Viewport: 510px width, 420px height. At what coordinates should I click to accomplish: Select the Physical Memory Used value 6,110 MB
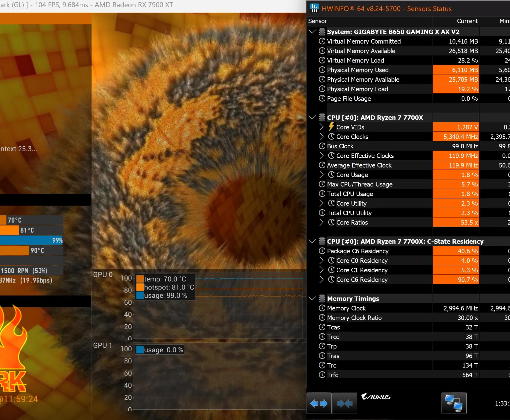pos(465,70)
